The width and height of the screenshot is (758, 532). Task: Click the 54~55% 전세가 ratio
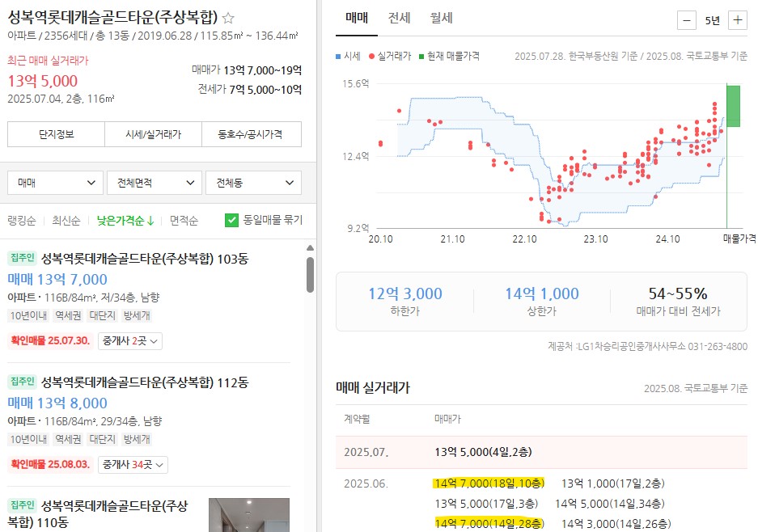pos(678,293)
